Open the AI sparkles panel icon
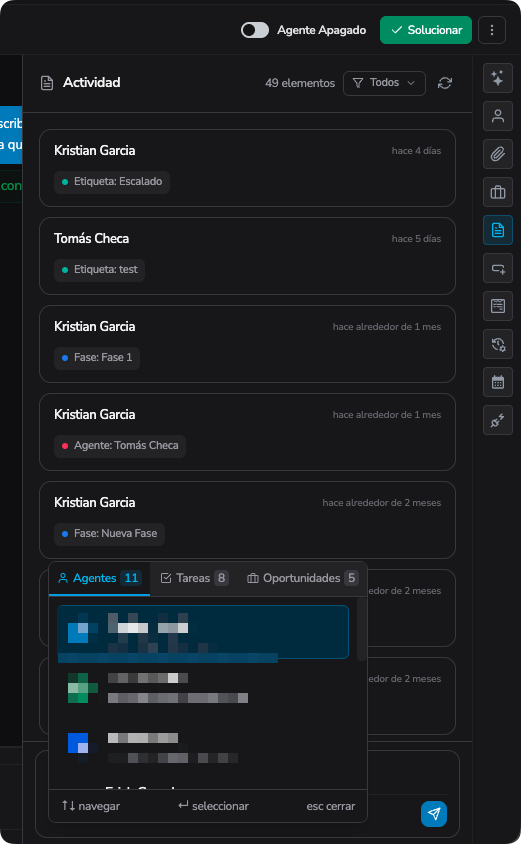The width and height of the screenshot is (521, 844). [x=498, y=78]
